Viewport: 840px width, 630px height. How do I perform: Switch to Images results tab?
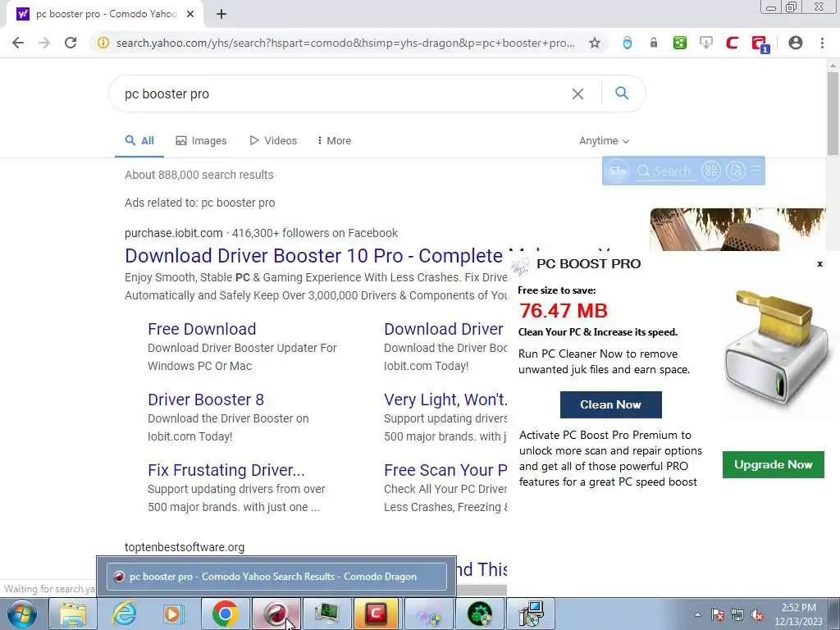[x=202, y=140]
